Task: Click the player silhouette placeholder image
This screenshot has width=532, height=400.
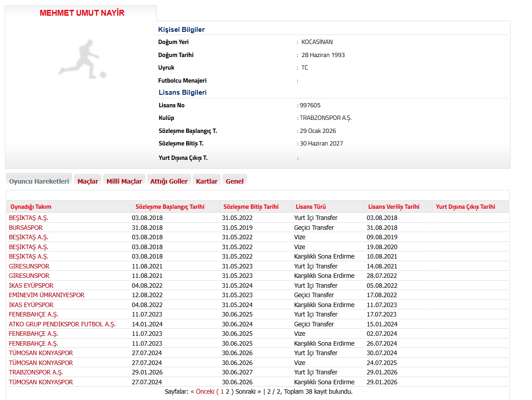Action: 82,60
